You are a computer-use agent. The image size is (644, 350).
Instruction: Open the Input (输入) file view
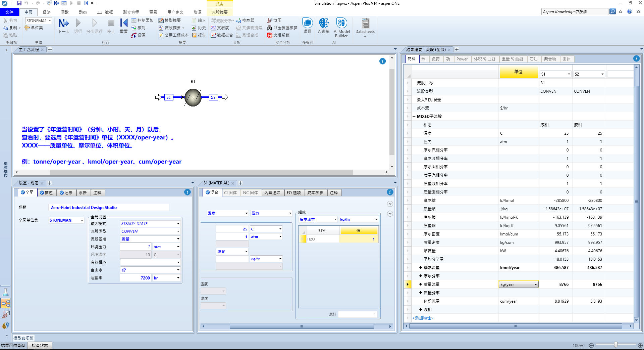tap(199, 20)
